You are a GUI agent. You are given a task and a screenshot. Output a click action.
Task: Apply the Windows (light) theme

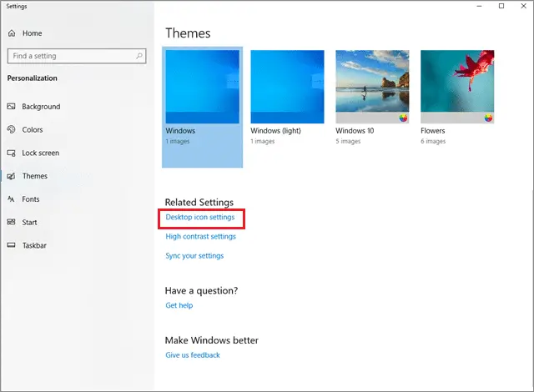(x=287, y=87)
